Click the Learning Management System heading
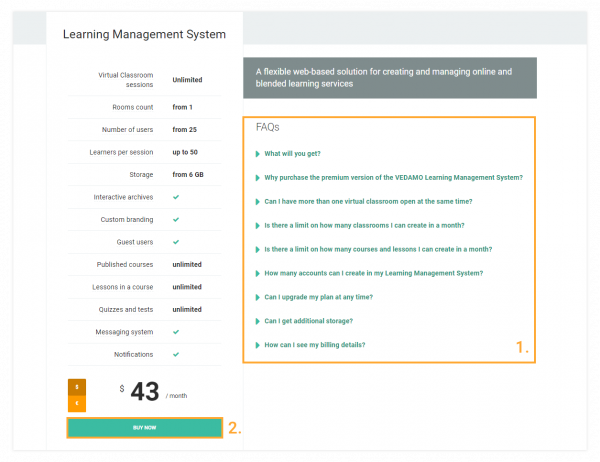 (x=144, y=35)
